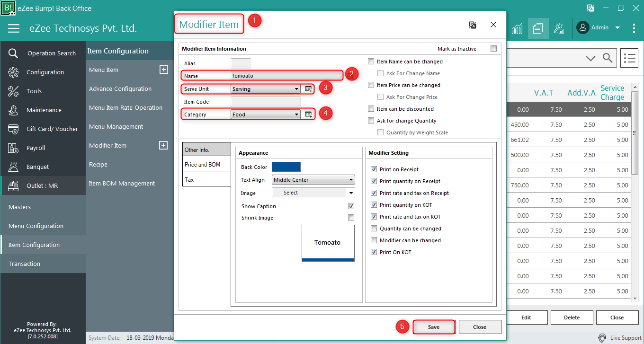This screenshot has height=344, width=644.
Task: Toggle the list view icon
Action: point(629,58)
